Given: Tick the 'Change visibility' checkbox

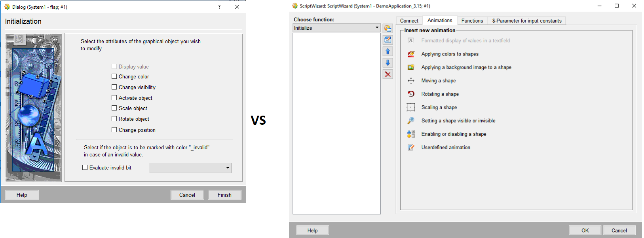Looking at the screenshot, I should (x=114, y=87).
